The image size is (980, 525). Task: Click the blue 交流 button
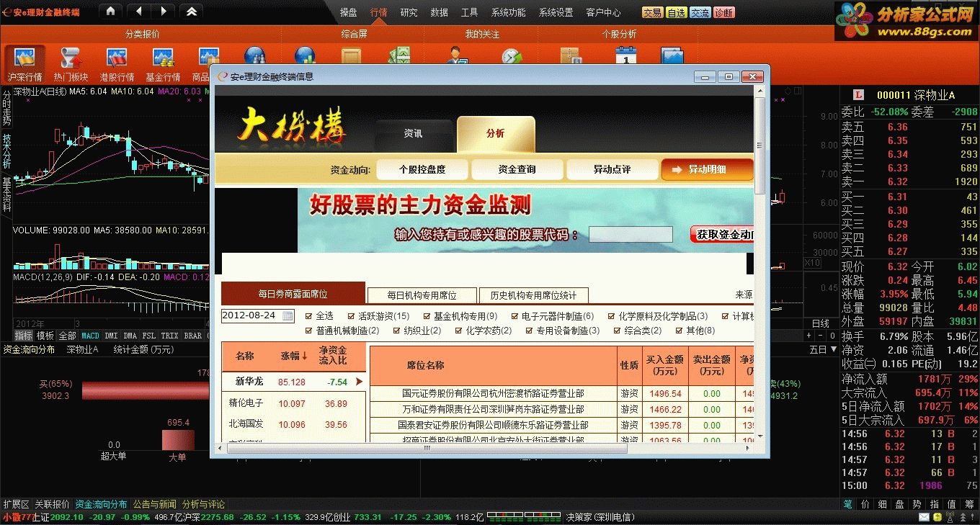(700, 12)
